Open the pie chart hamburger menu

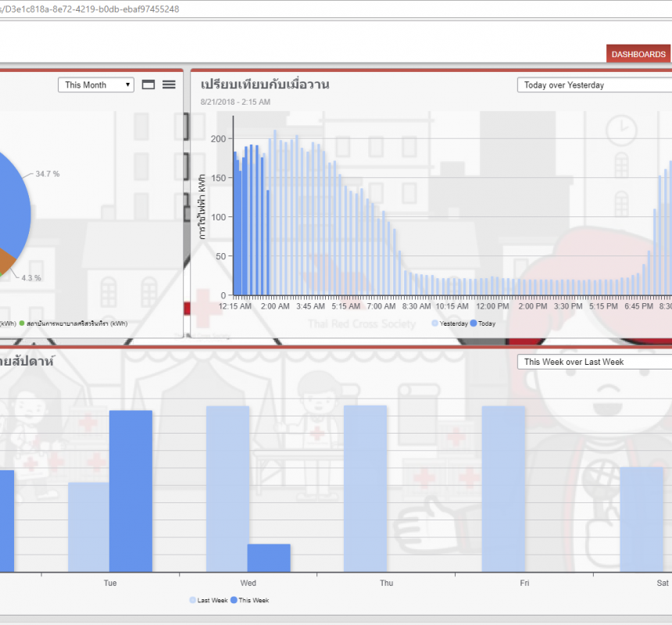pos(169,84)
